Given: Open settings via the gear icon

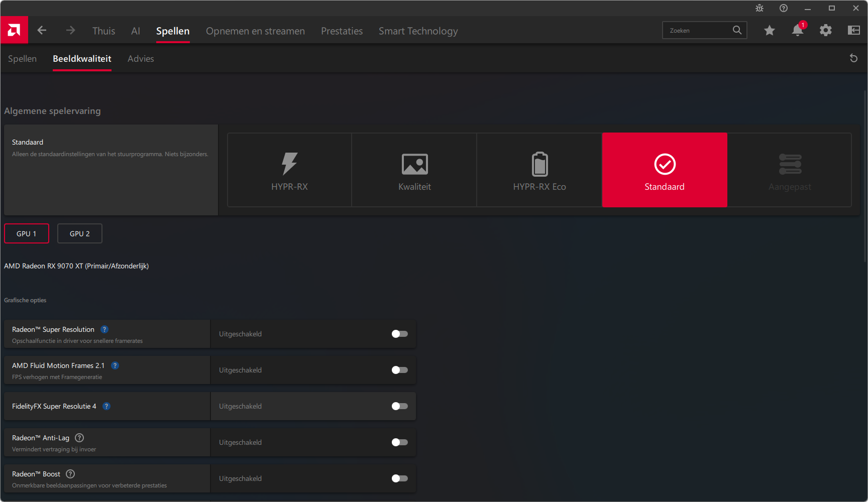Looking at the screenshot, I should coord(825,31).
